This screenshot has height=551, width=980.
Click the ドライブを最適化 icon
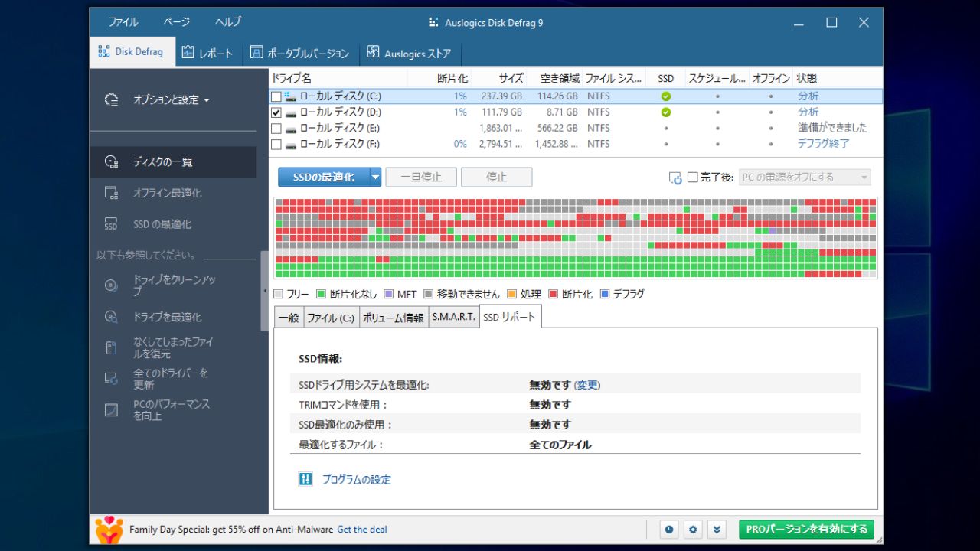112,317
